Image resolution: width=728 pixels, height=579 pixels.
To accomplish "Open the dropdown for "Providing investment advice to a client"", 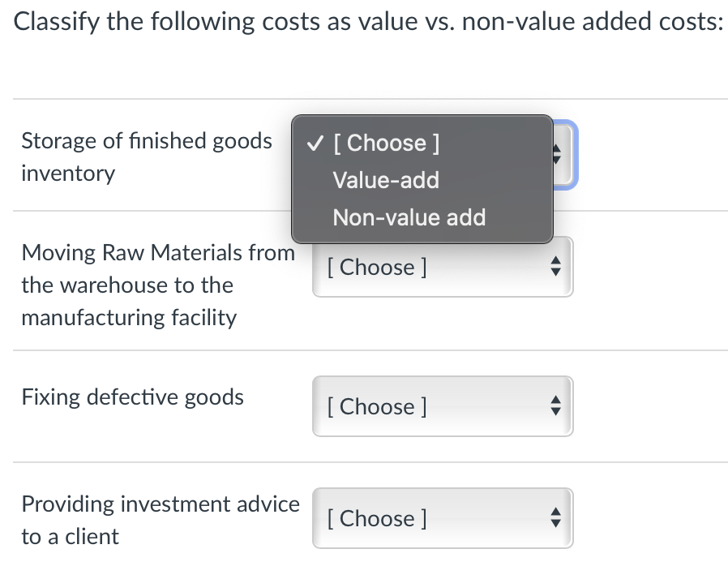I will 443,518.
